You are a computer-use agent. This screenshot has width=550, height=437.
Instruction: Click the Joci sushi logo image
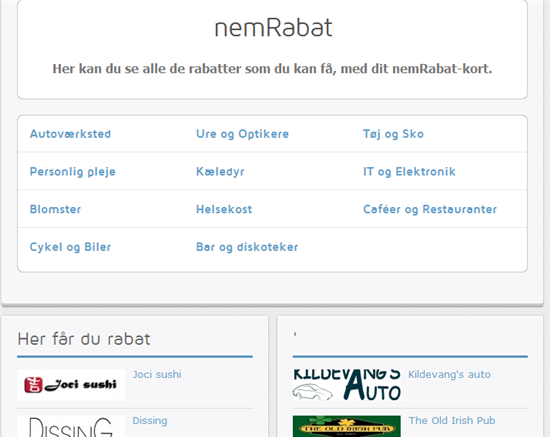(x=71, y=385)
